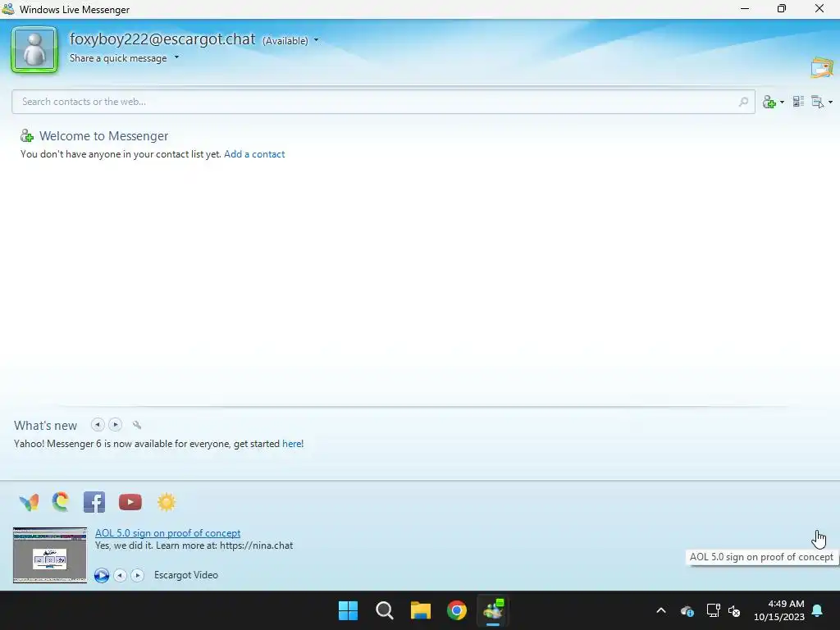Image resolution: width=840 pixels, height=630 pixels.
Task: Open Google Chrome from taskbar
Action: pyautogui.click(x=457, y=610)
